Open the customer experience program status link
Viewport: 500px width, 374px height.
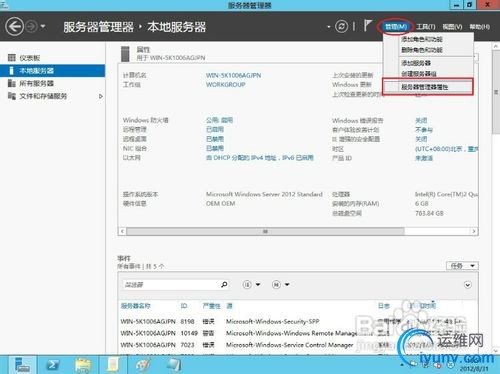(x=424, y=130)
